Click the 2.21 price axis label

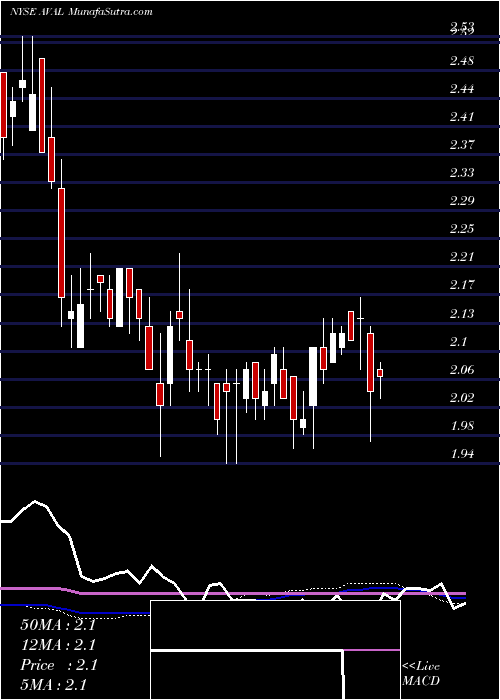462,257
